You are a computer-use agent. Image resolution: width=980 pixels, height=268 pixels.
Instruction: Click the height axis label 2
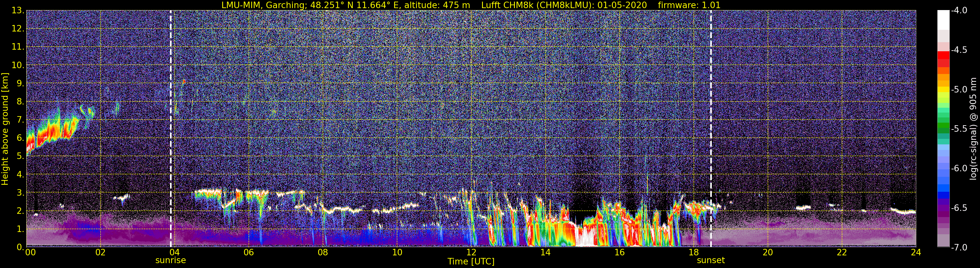click(x=20, y=211)
